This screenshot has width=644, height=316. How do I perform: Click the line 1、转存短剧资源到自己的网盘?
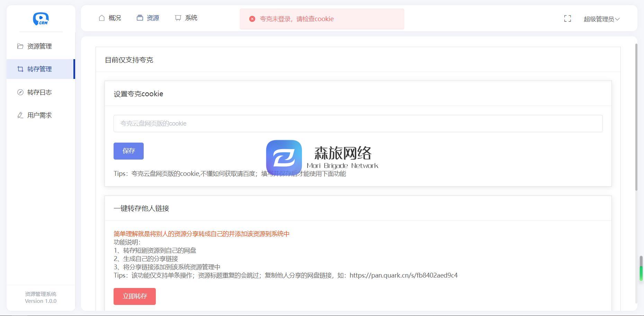coord(155,251)
